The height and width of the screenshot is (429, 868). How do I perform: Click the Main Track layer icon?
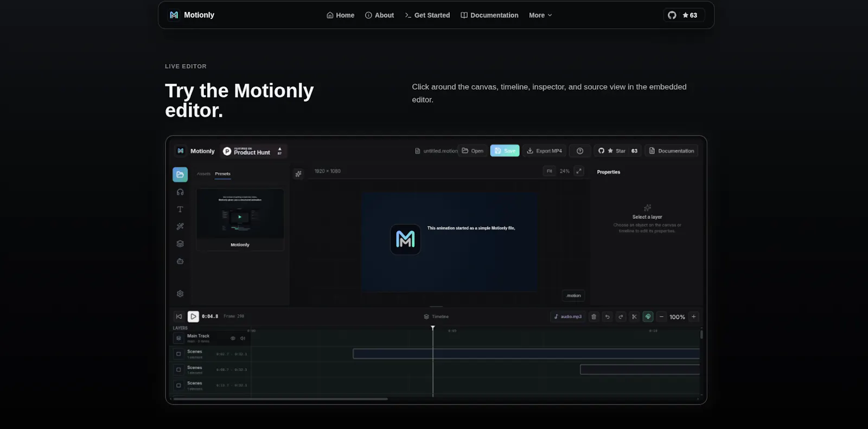point(178,338)
